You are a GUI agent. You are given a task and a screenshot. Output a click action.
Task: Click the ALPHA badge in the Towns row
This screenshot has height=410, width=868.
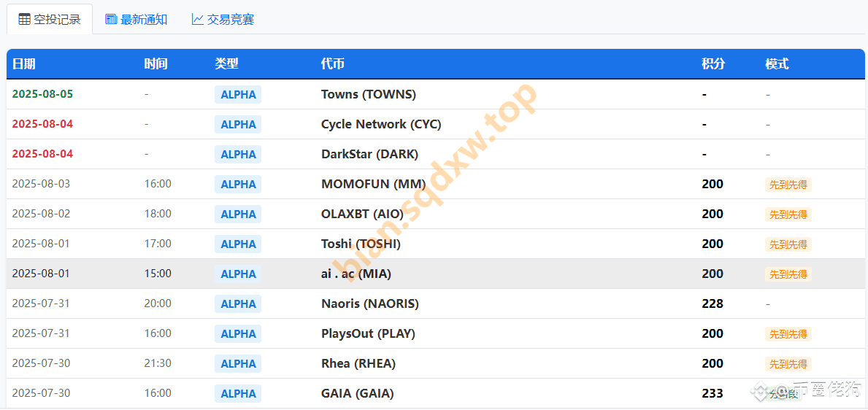[x=238, y=95]
